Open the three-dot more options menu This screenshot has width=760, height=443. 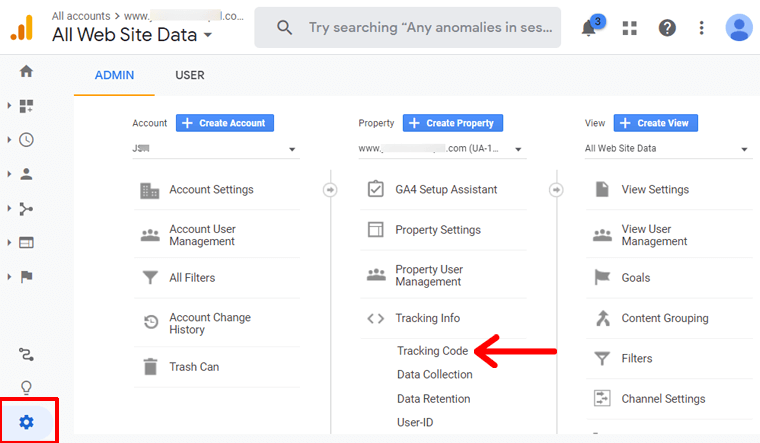(701, 28)
